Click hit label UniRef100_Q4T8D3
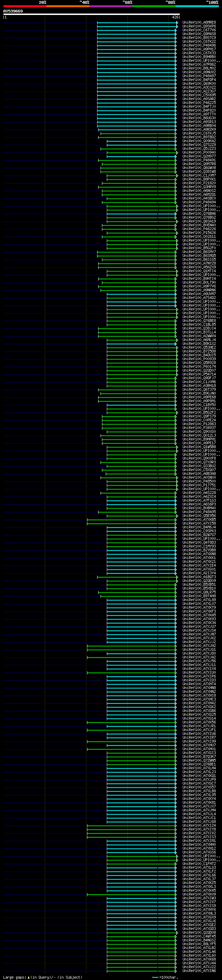This screenshot has height=980, width=222. [199, 543]
